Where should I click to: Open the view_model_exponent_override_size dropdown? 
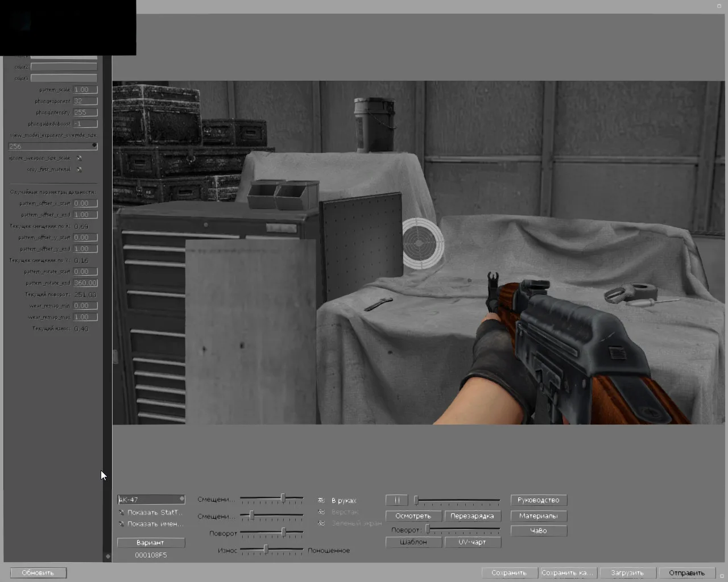pos(52,146)
